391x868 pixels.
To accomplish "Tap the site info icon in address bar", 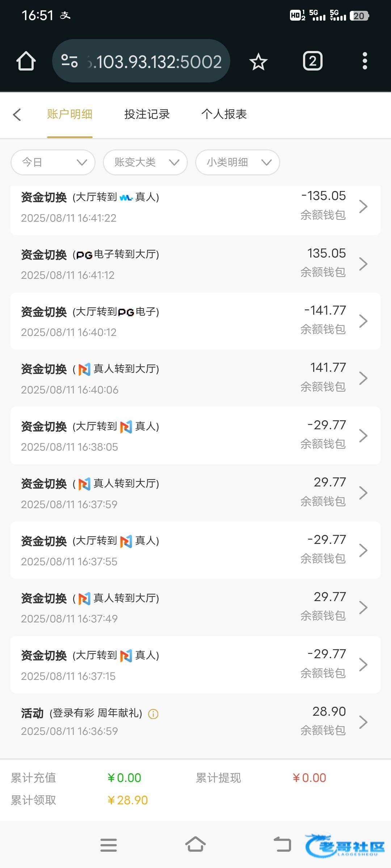I will (x=70, y=61).
